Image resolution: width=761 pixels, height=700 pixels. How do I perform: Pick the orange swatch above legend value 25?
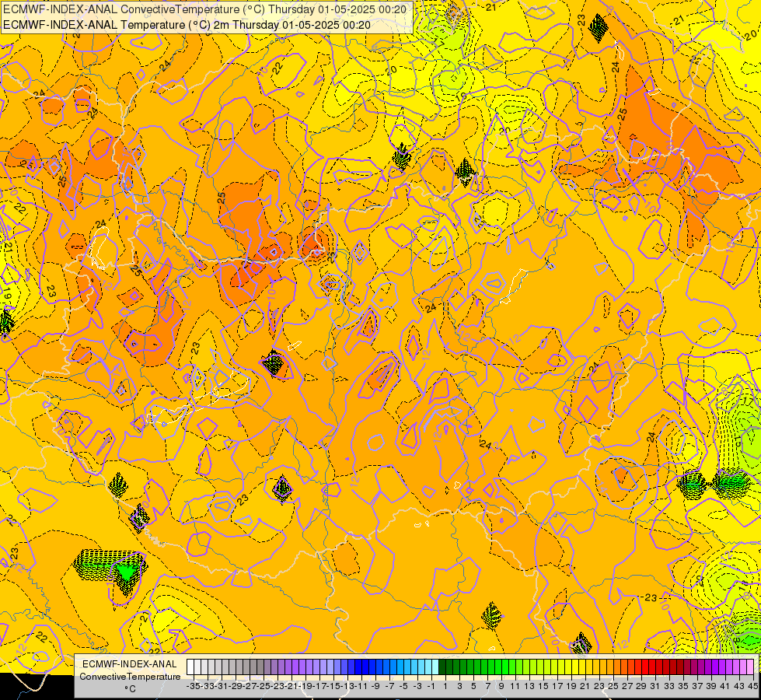click(x=610, y=667)
